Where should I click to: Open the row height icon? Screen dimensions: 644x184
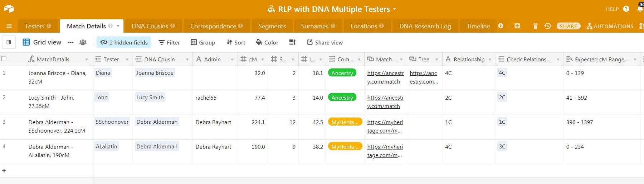pyautogui.click(x=292, y=42)
